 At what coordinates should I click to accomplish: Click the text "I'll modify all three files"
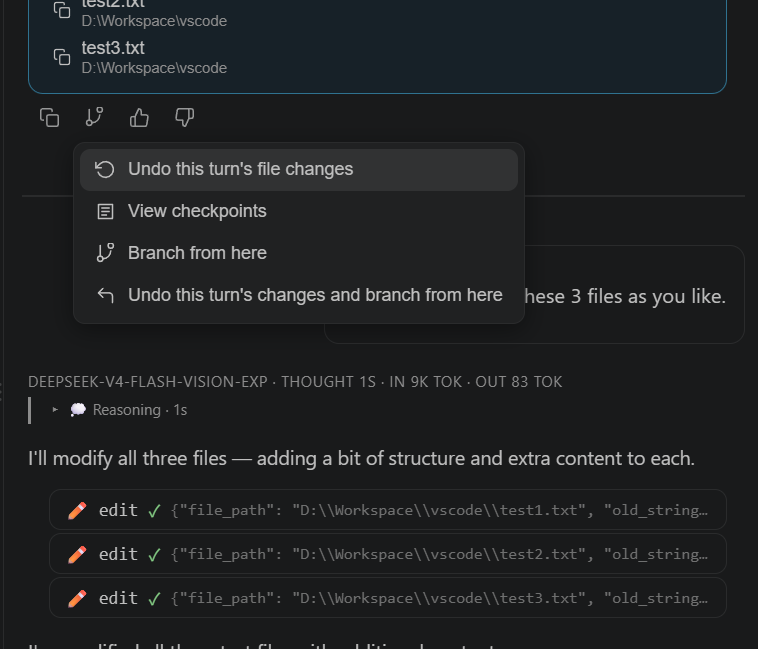127,459
